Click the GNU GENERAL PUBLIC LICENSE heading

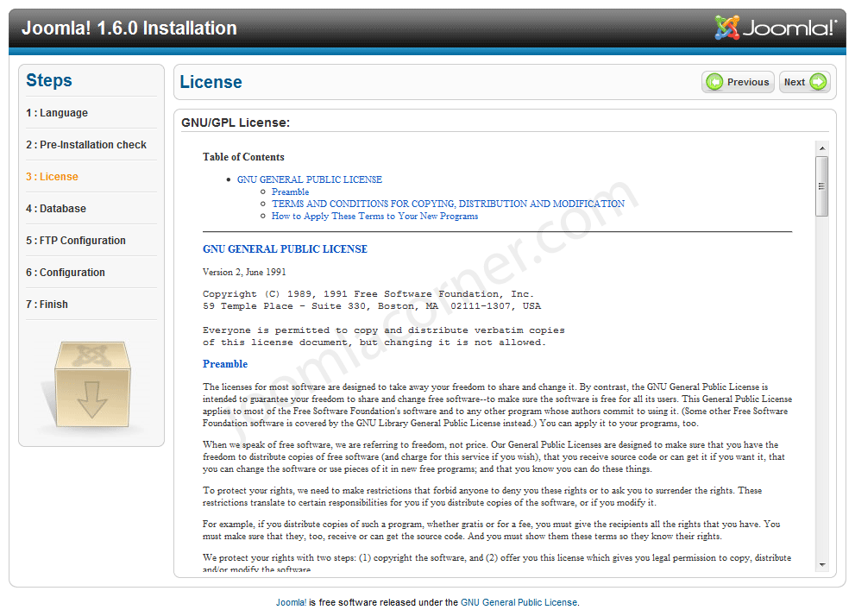(x=286, y=249)
